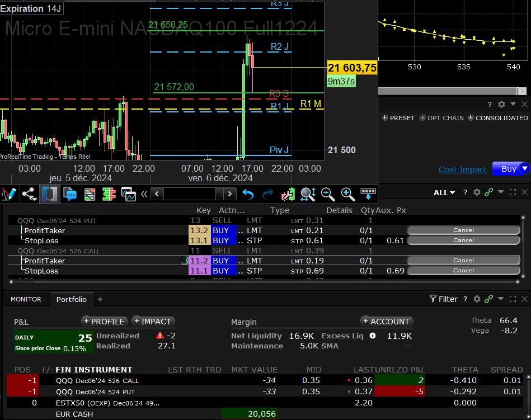
Task: Click the share chart icon
Action: (29, 194)
